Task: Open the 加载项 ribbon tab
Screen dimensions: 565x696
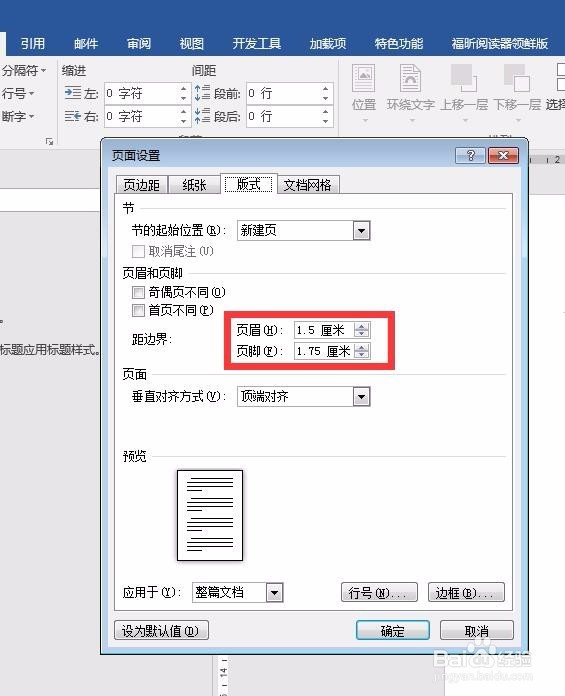Action: (328, 43)
